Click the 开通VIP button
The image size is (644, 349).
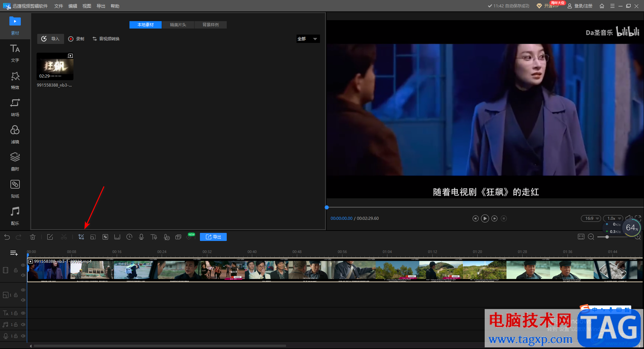pyautogui.click(x=548, y=6)
